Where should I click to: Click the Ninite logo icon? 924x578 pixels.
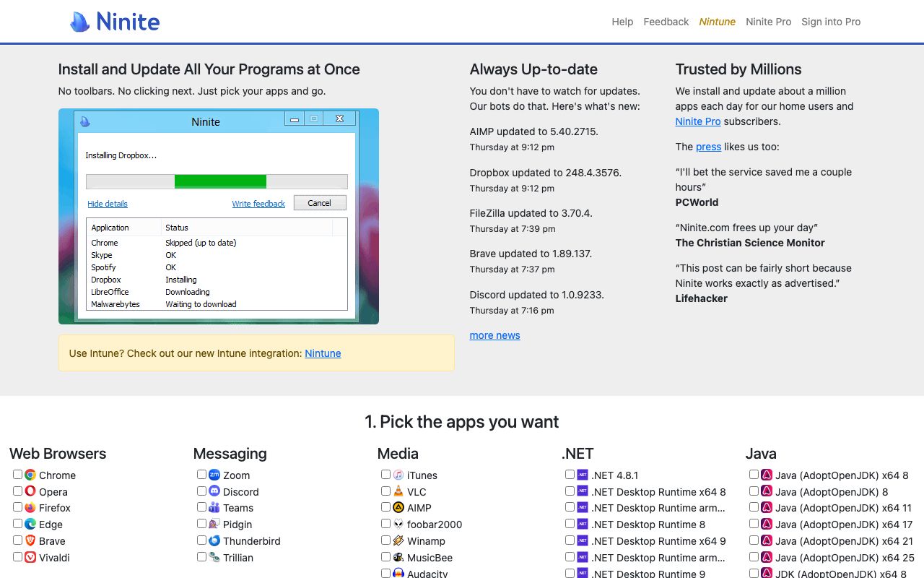[80, 22]
